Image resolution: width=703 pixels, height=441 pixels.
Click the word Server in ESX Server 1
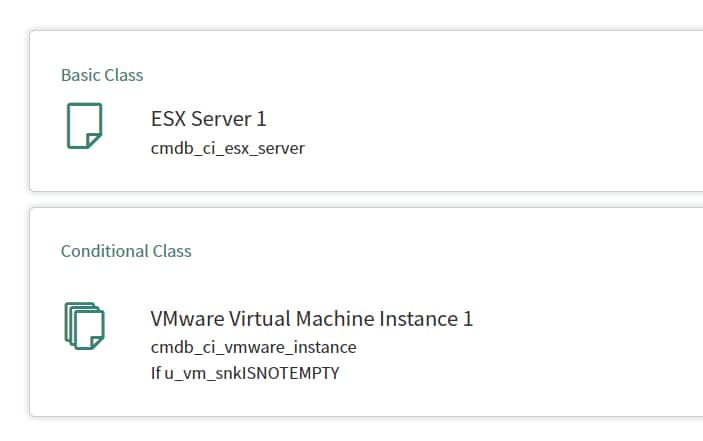click(x=221, y=119)
